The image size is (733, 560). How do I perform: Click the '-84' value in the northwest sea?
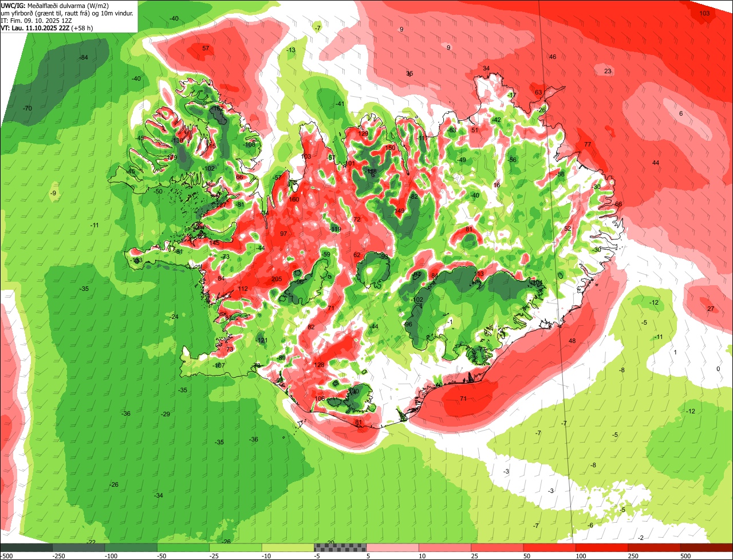[x=84, y=58]
